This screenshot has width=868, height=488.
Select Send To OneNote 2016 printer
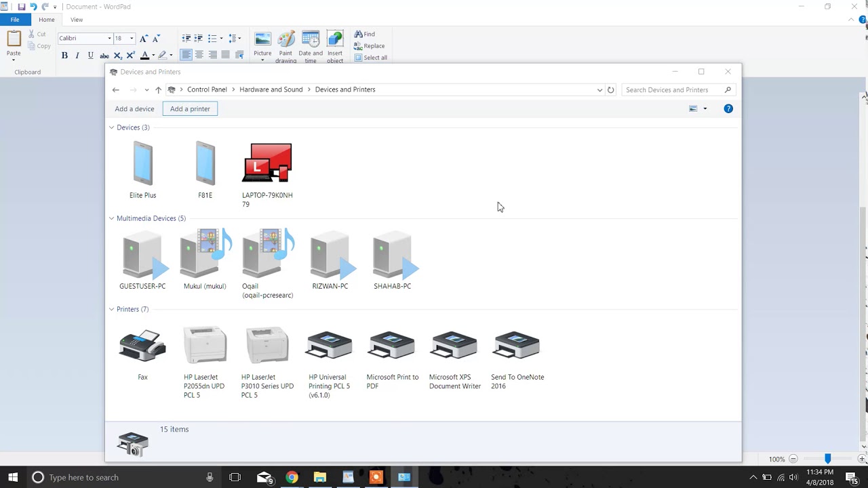point(517,360)
